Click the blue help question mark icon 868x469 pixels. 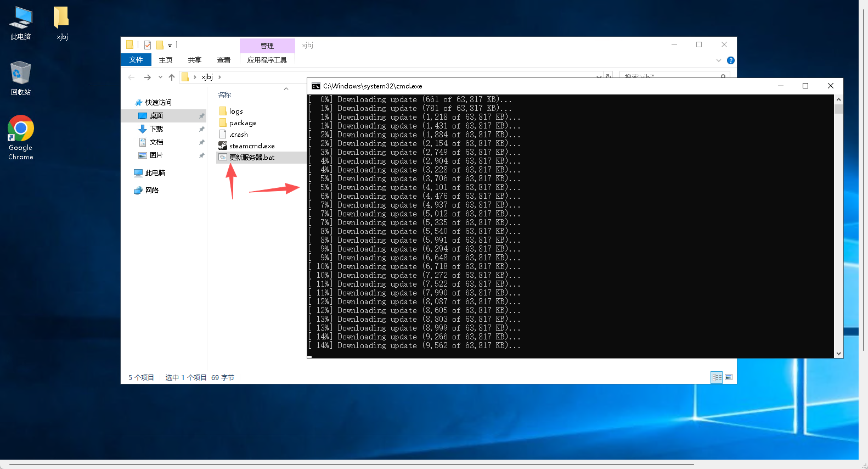point(730,60)
